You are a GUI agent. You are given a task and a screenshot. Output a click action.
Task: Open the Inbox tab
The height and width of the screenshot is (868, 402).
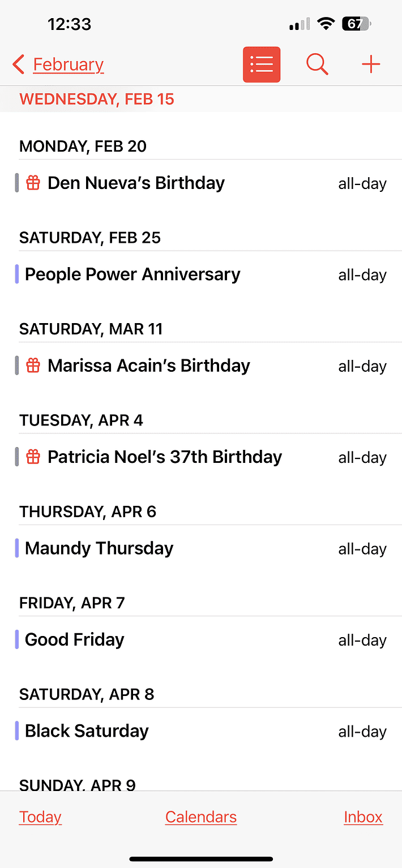363,817
